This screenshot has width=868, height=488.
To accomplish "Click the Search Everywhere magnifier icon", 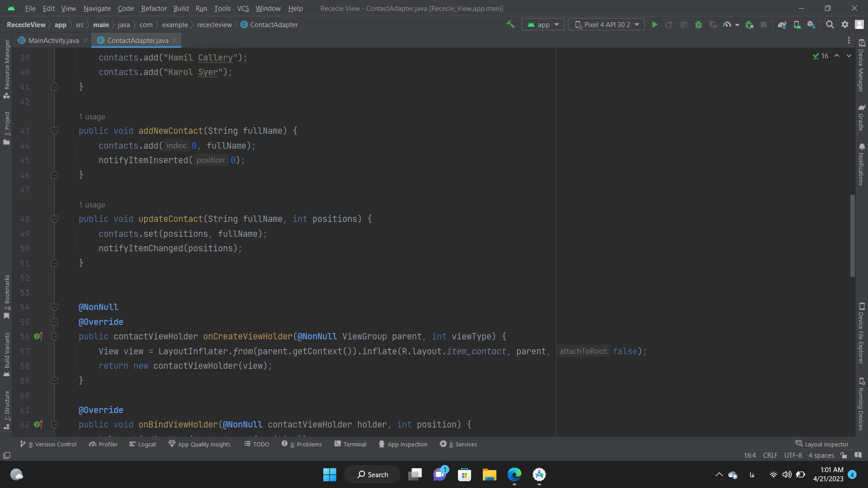I will (830, 24).
